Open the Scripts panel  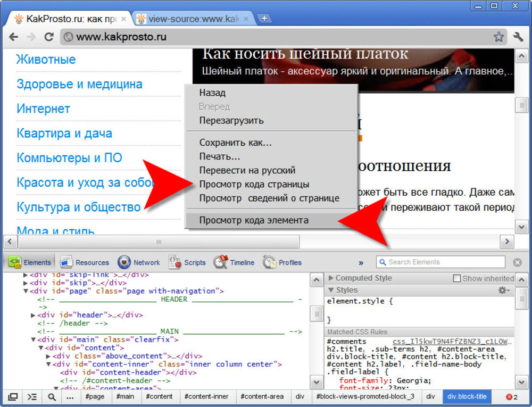pyautogui.click(x=188, y=262)
